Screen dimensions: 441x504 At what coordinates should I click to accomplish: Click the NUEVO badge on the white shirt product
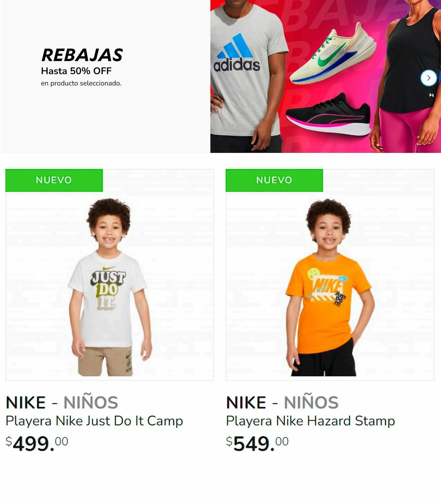[x=54, y=180]
